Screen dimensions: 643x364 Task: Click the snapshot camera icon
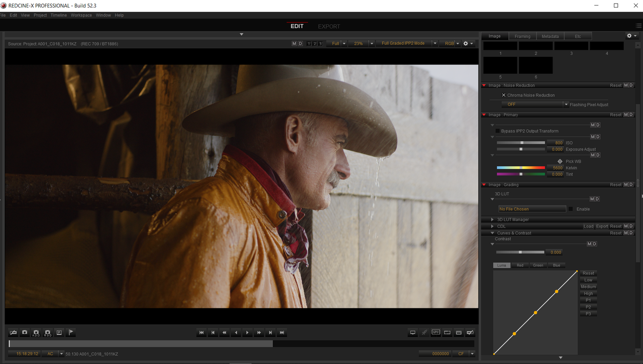click(x=25, y=332)
